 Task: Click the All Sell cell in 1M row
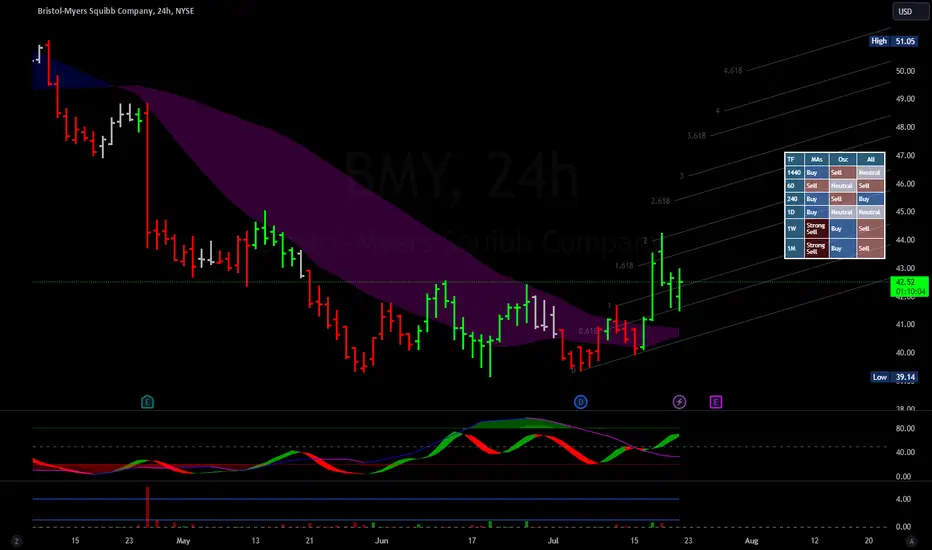(870, 248)
